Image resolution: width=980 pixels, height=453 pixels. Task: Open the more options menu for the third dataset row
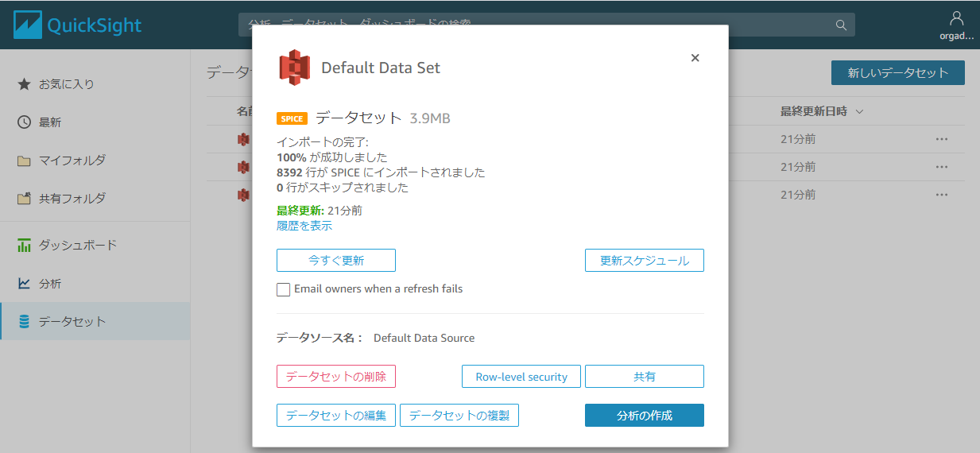[942, 195]
